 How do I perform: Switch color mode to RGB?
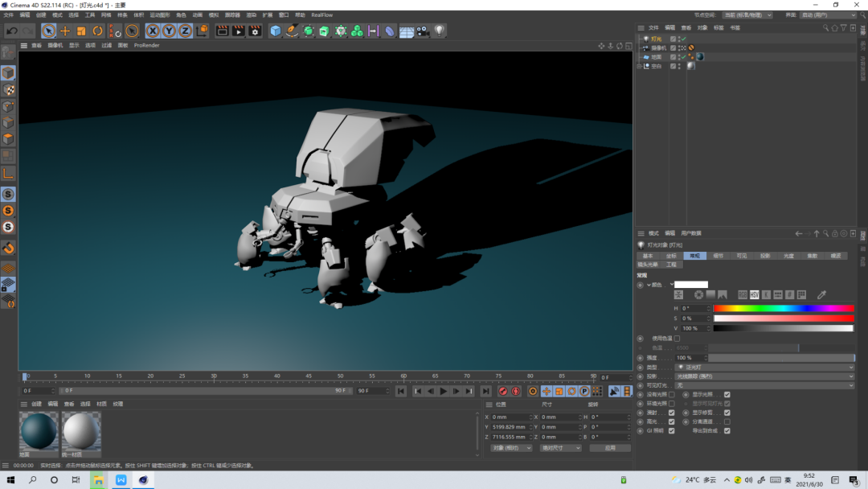click(x=743, y=295)
